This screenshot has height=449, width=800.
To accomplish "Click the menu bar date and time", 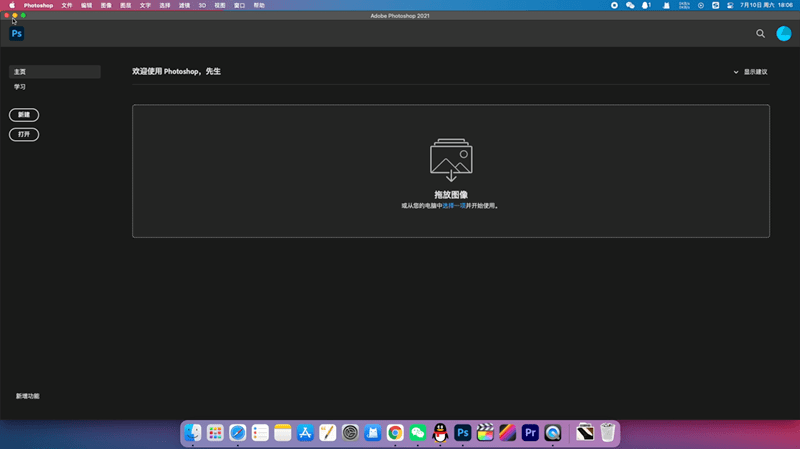I will (766, 5).
